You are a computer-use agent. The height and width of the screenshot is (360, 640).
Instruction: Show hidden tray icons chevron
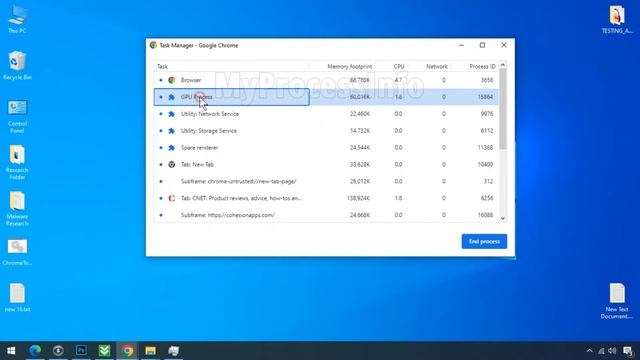[589, 351]
